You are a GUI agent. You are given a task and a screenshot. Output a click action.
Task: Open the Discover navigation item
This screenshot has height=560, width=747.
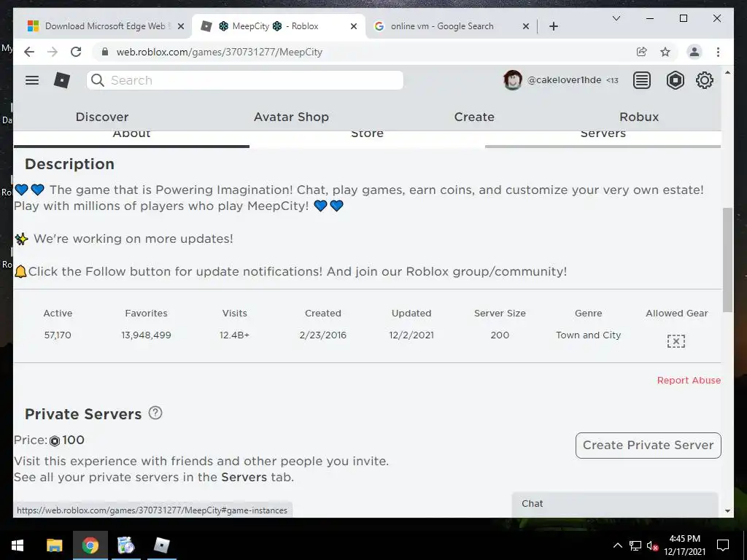tap(102, 117)
